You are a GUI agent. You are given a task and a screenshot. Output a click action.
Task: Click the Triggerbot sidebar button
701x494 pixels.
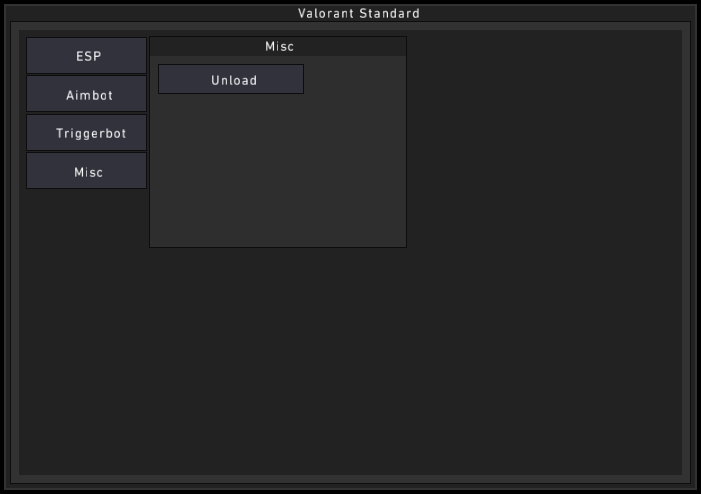click(87, 133)
